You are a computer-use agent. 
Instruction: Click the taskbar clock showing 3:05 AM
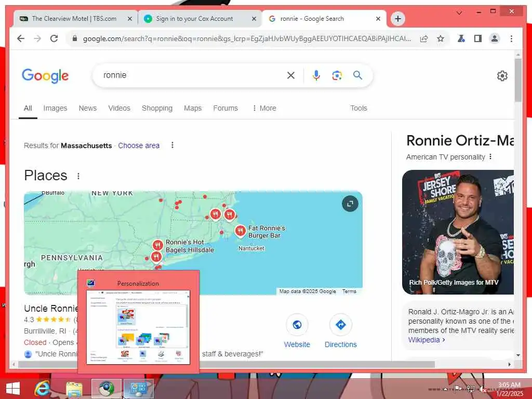[510, 389]
